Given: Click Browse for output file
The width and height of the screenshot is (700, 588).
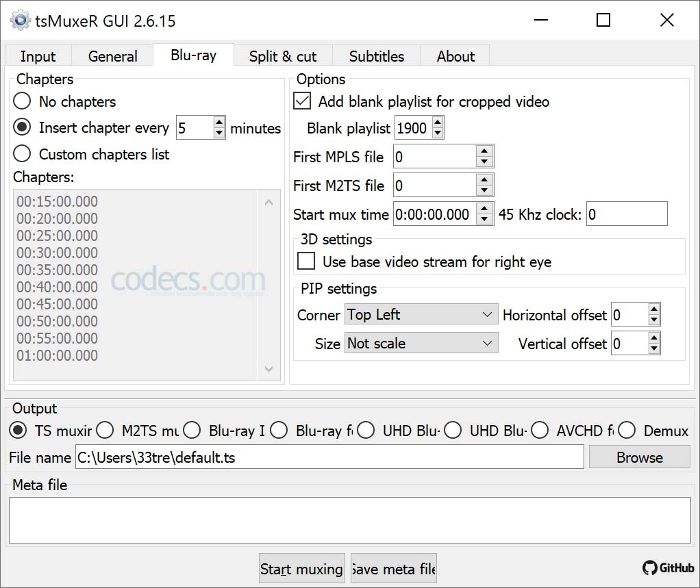Looking at the screenshot, I should coord(639,457).
